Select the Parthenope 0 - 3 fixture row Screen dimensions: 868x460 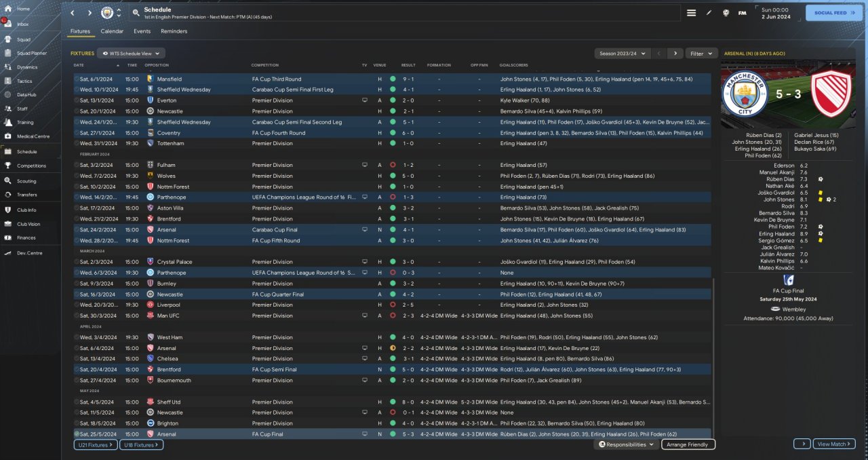point(393,273)
